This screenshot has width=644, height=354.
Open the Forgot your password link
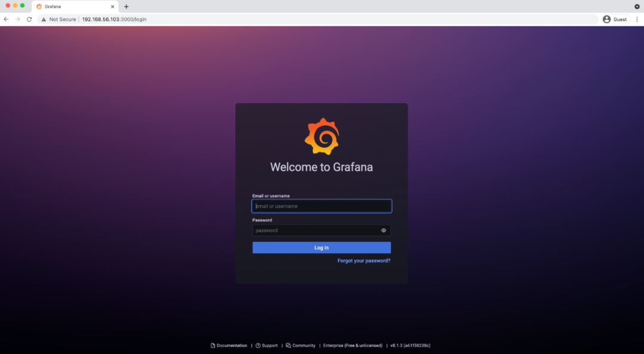click(364, 261)
